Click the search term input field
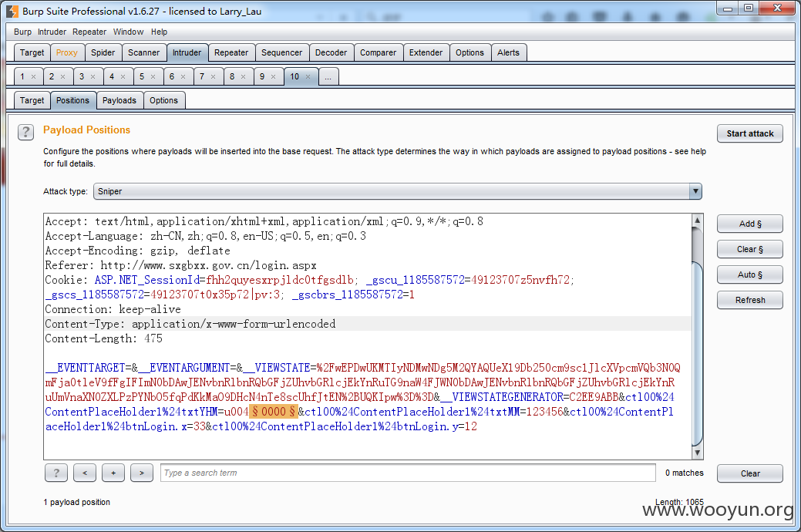This screenshot has height=532, width=801. click(408, 473)
